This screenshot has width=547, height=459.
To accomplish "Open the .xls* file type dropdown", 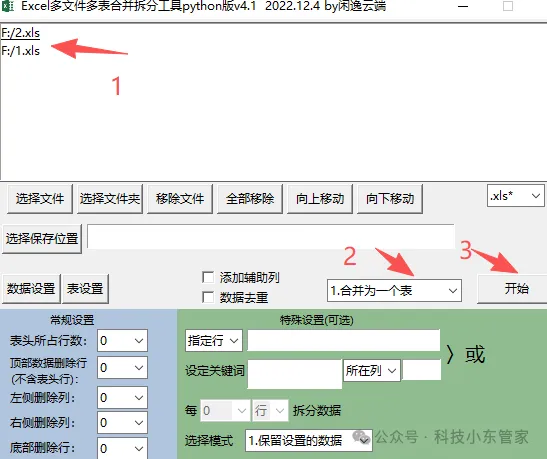I will point(516,196).
